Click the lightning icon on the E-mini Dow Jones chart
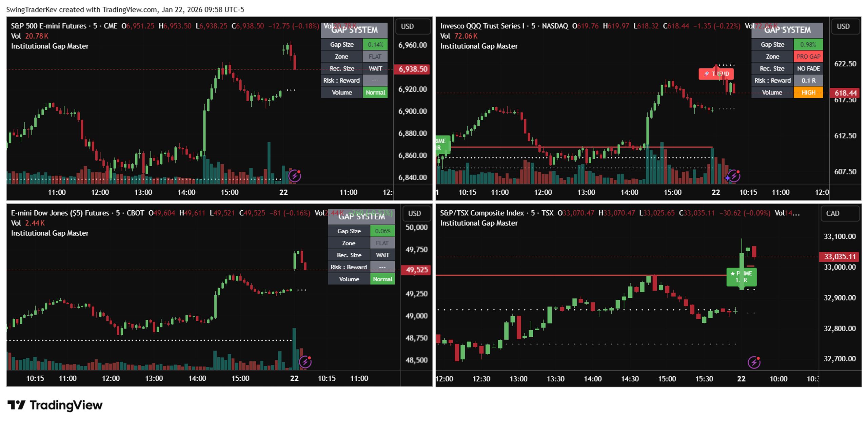Image resolution: width=868 pixels, height=423 pixels. click(x=305, y=362)
